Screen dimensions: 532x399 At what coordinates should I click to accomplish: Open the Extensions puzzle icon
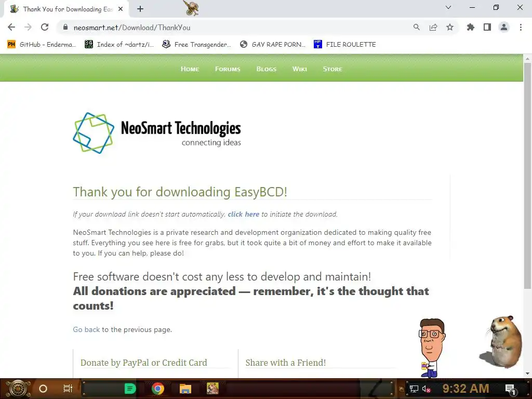coord(470,27)
